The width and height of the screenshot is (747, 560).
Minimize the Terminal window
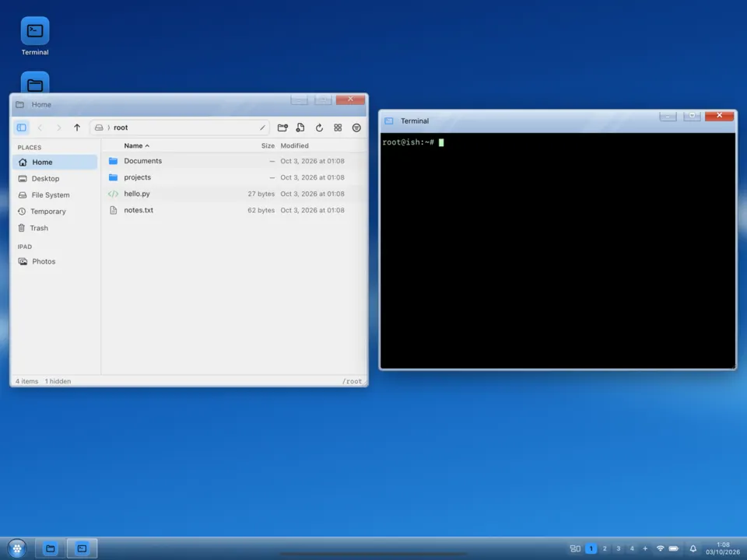pos(668,116)
